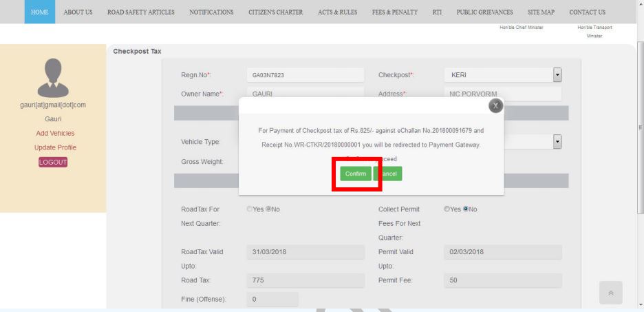Go to ROAD SAFETY ARTICLES menu
This screenshot has width=644, height=312.
[140, 12]
